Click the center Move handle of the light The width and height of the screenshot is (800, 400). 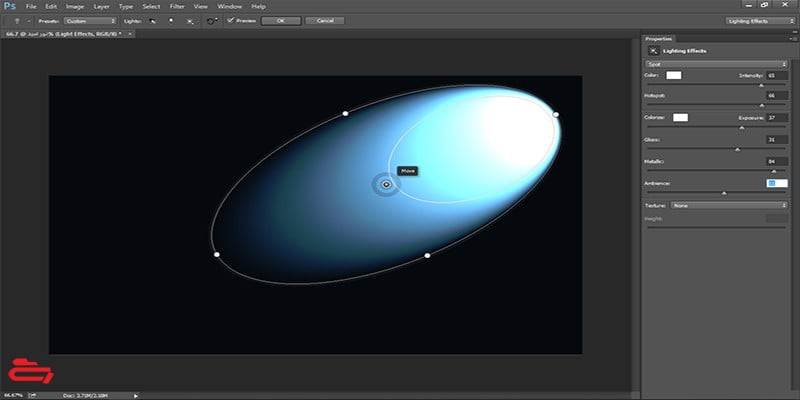386,184
